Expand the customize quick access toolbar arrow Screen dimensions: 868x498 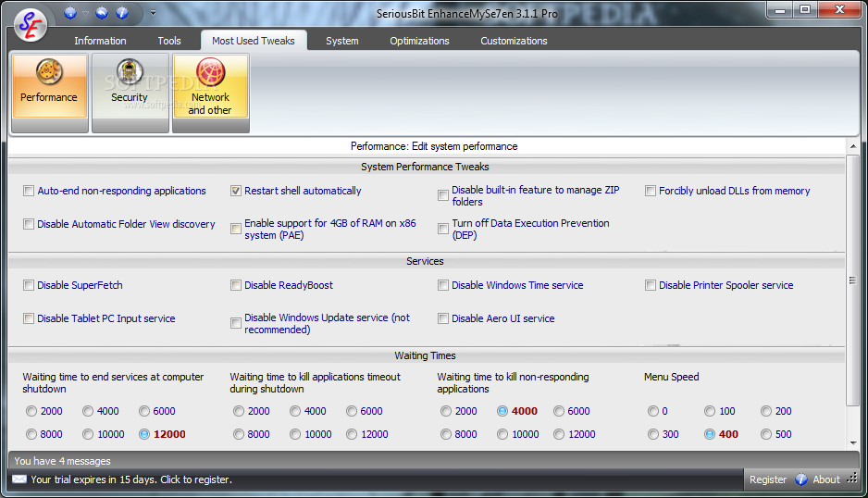(x=153, y=13)
